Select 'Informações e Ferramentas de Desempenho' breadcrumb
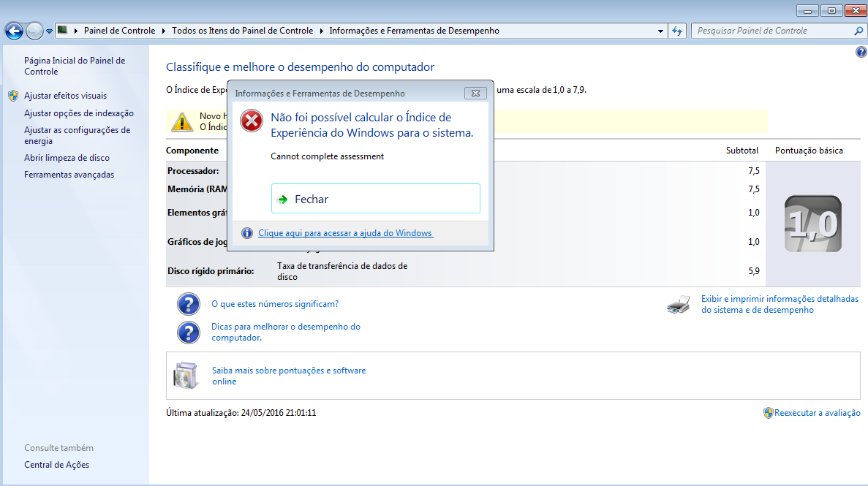 pos(414,31)
